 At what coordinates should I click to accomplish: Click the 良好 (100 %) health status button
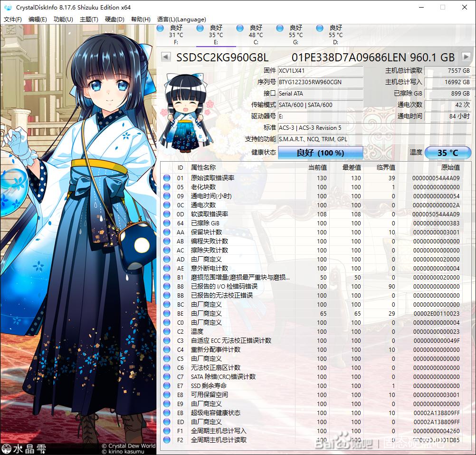(320, 153)
